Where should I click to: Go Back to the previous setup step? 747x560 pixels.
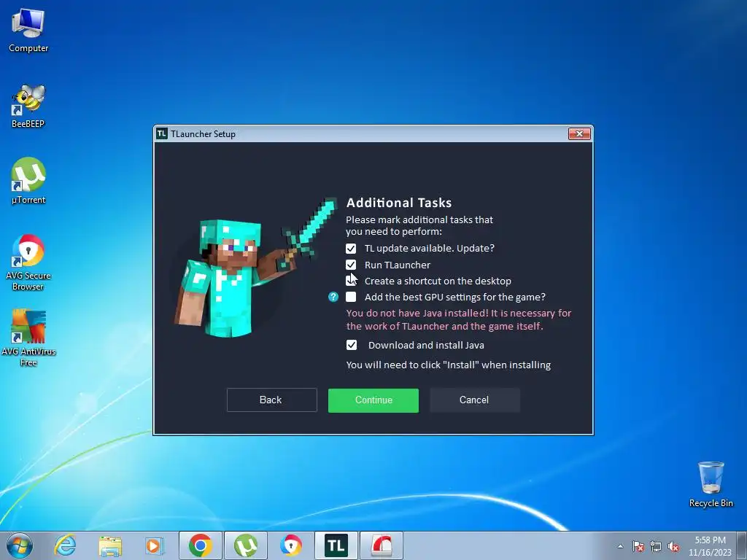(x=271, y=400)
